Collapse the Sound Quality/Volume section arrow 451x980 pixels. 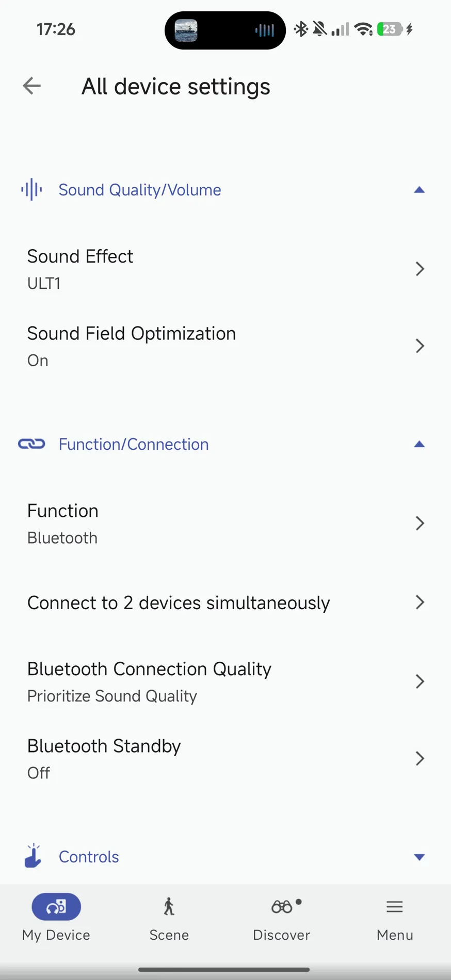420,190
